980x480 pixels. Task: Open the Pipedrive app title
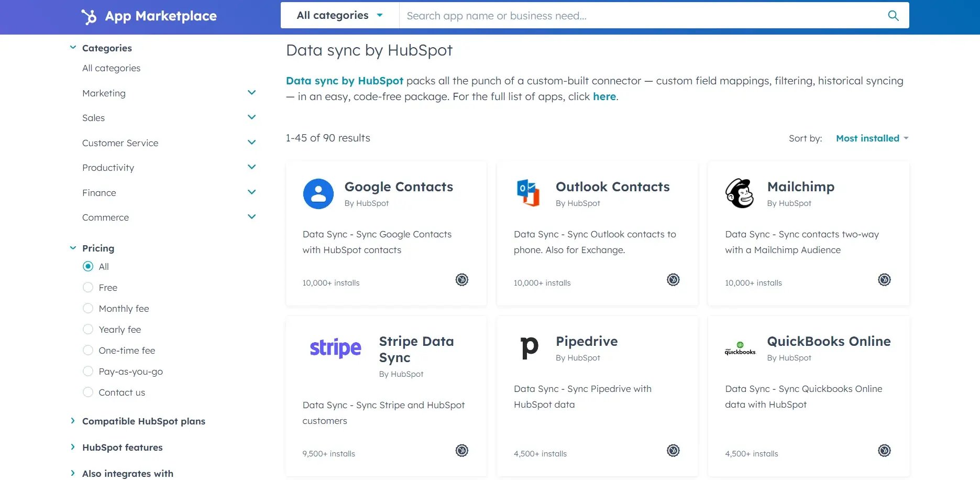coord(587,342)
